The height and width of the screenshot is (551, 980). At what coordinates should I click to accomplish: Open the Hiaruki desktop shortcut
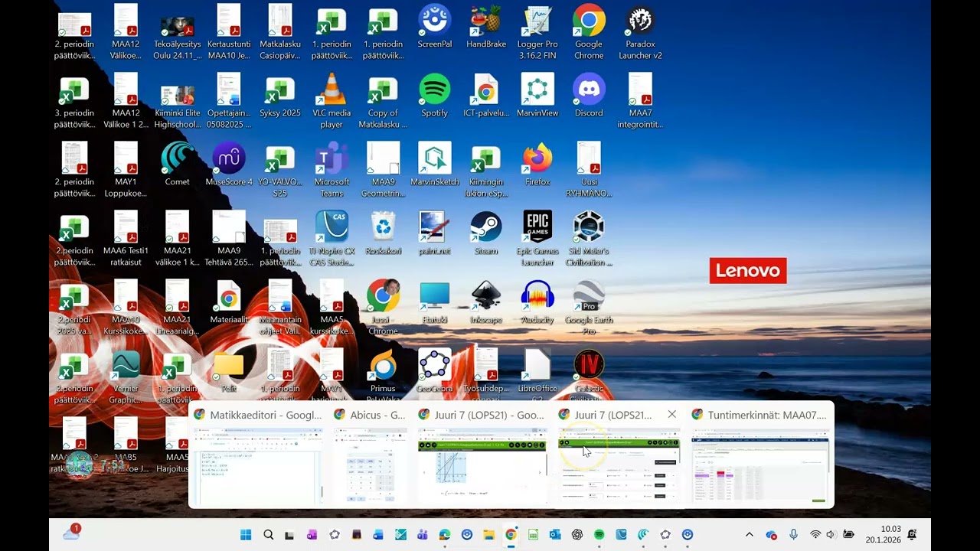point(434,303)
